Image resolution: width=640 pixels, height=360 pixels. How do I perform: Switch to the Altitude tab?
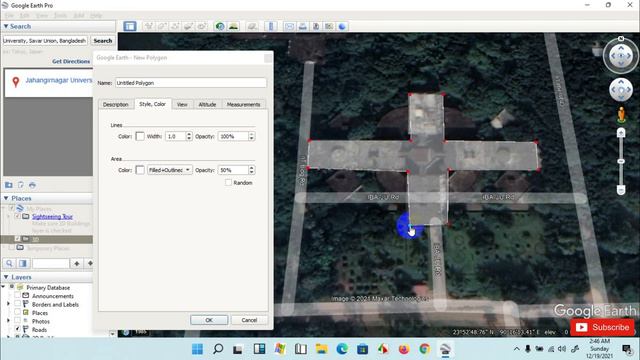[x=207, y=104]
